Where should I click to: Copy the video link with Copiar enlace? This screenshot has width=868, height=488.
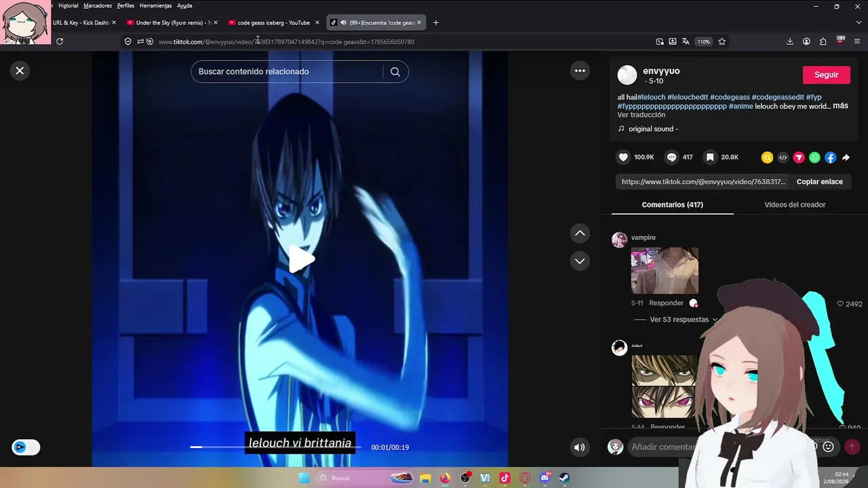(x=819, y=182)
